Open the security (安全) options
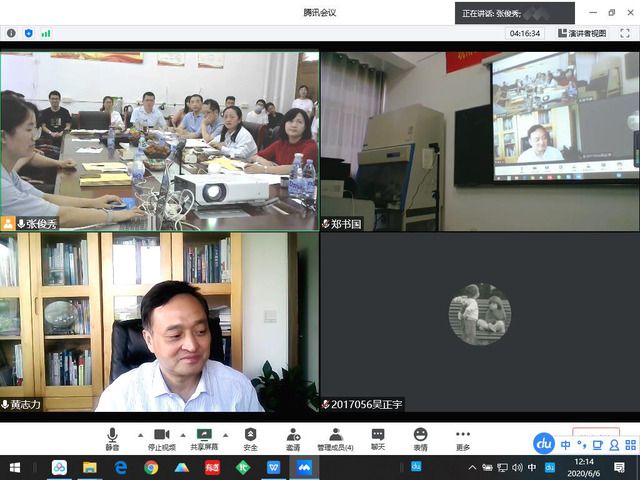Screen dimensions: 640x480 (x=250, y=438)
